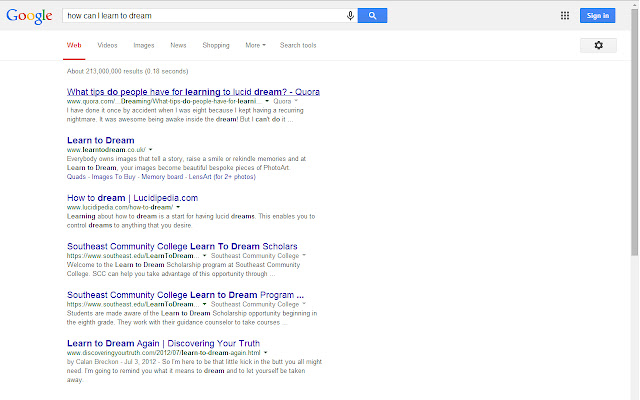Open the Southeast Community College dropdown in the Program result
This screenshot has width=640, height=400.
click(258, 304)
